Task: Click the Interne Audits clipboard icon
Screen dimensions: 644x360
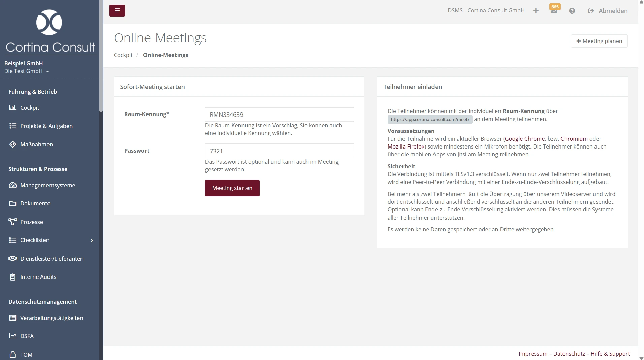Action: click(12, 277)
